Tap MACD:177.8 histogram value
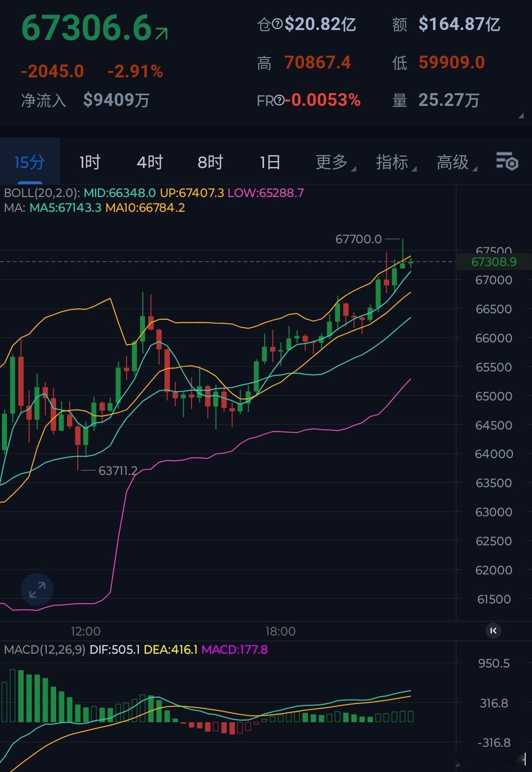The width and height of the screenshot is (532, 772). [234, 649]
